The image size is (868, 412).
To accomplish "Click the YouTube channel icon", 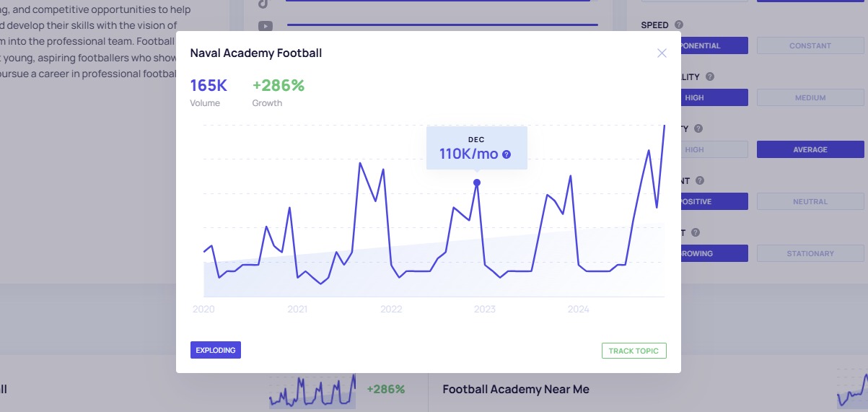I will 266,26.
